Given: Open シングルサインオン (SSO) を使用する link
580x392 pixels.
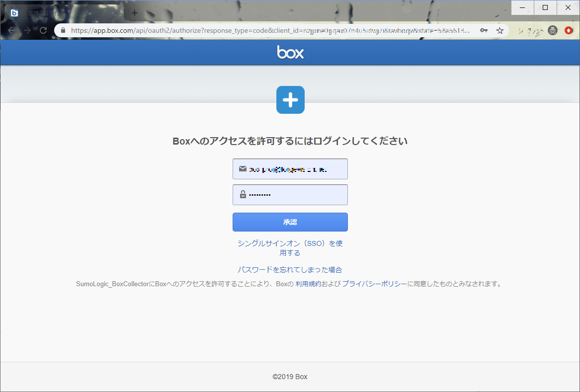Looking at the screenshot, I should tap(290, 248).
